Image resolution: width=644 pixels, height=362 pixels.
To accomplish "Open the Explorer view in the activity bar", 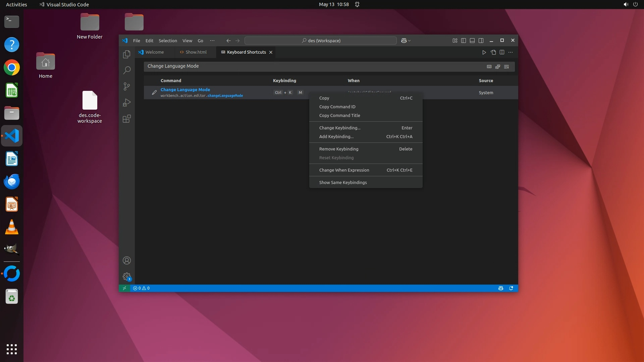I will tap(126, 54).
